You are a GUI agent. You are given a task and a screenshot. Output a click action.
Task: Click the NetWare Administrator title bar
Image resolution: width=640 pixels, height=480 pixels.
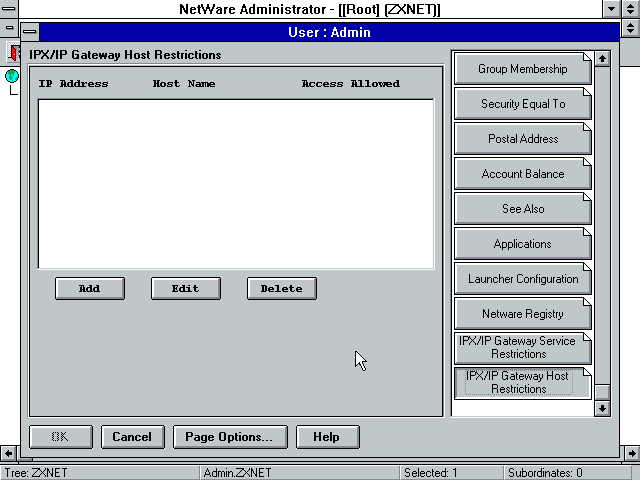(310, 9)
